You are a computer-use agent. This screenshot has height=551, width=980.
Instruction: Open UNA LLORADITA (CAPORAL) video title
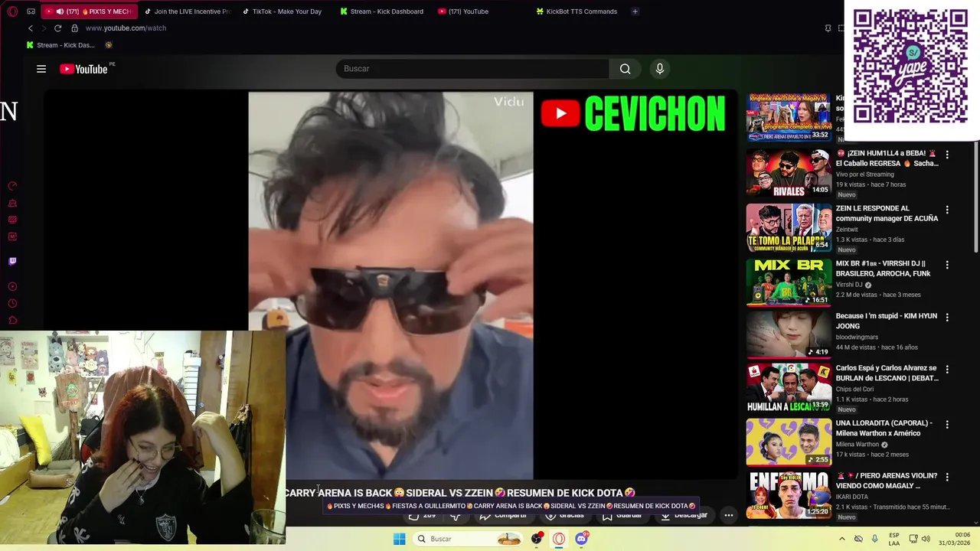[x=884, y=428]
